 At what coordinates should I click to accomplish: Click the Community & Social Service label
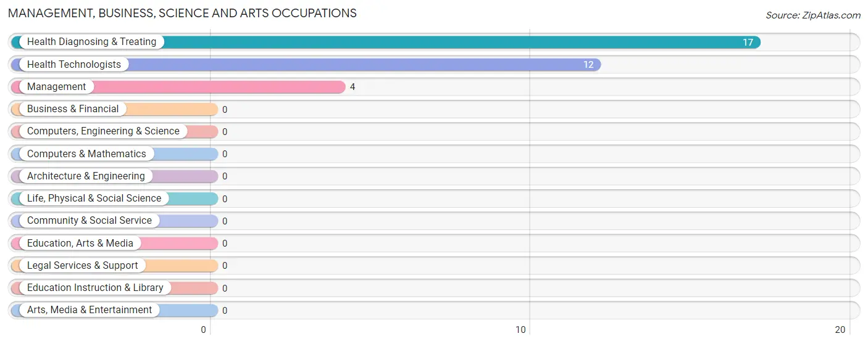[90, 221]
